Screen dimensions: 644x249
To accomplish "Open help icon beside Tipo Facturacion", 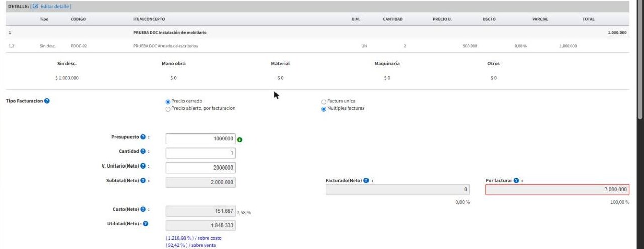I will coord(47,101).
